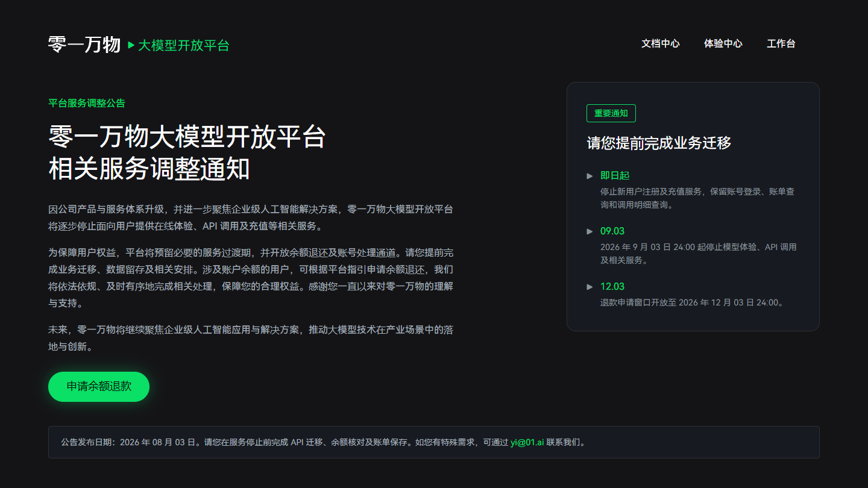Click the heading line 零一万物大模型开放平台
The image size is (868, 488).
[187, 137]
